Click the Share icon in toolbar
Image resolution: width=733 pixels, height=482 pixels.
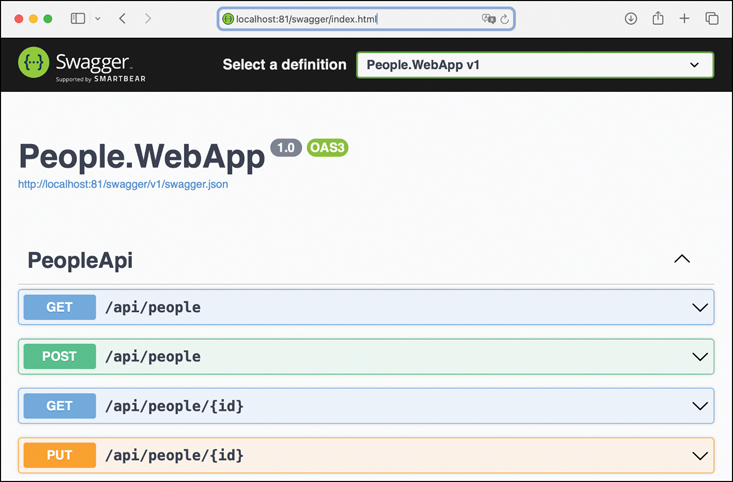[658, 19]
